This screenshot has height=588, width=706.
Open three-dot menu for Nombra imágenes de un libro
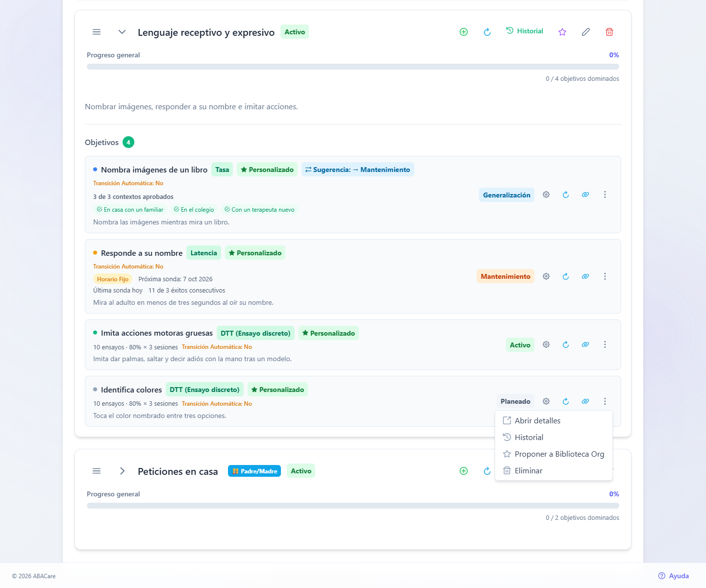click(605, 195)
